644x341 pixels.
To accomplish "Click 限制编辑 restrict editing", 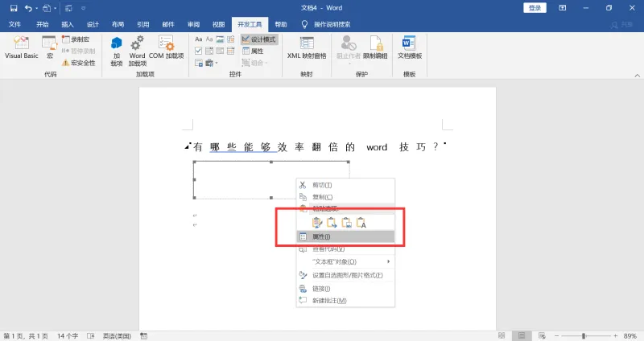I will tap(375, 47).
